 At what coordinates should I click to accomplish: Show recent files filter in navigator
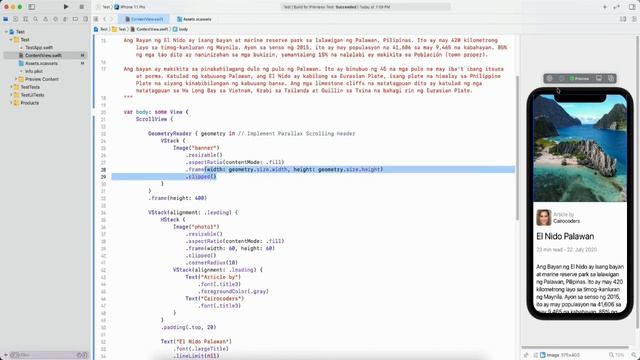pos(79,355)
